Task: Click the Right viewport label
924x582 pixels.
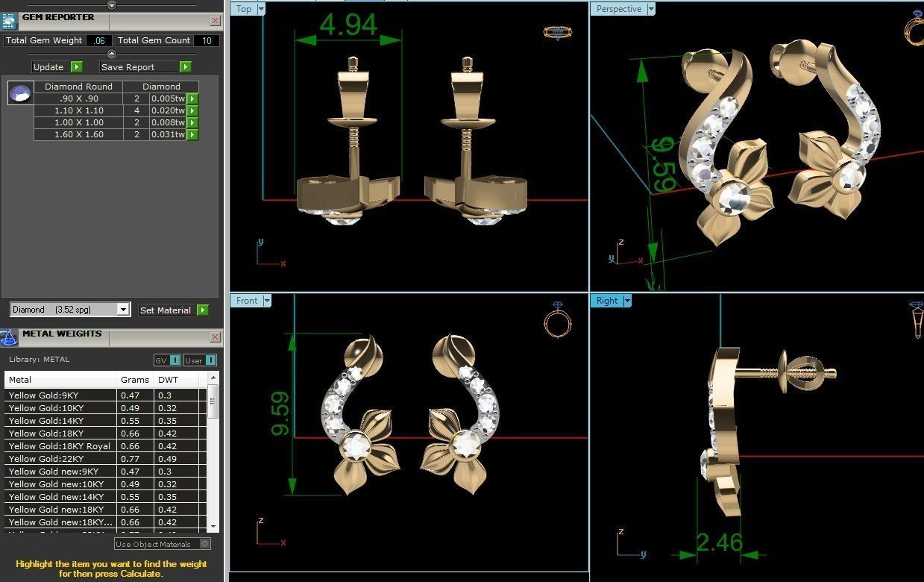Action: (607, 301)
